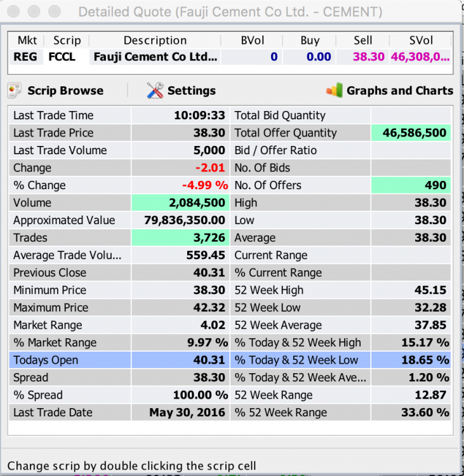Viewport: 464px width, 476px height.
Task: Click the Bid / Offer Ratio label
Action: tap(275, 150)
